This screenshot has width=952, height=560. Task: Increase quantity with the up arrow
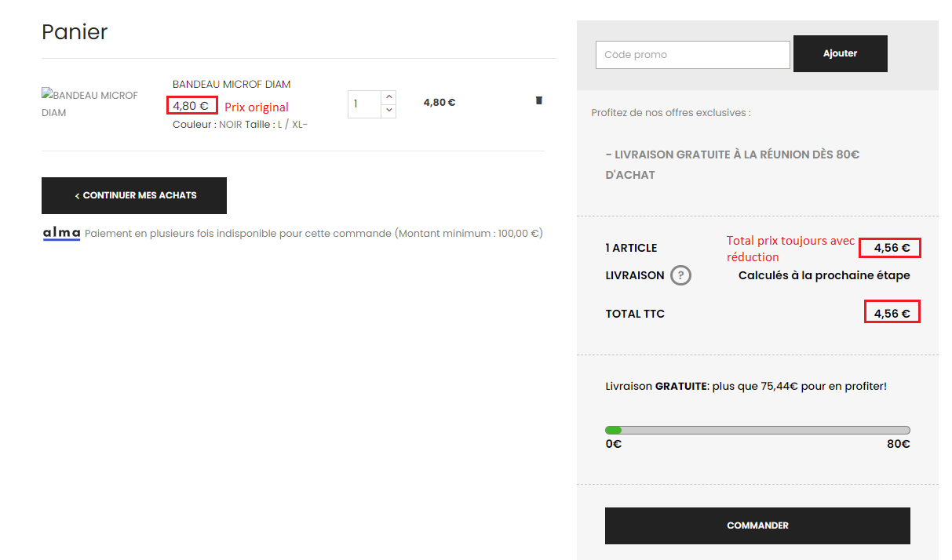pos(389,97)
